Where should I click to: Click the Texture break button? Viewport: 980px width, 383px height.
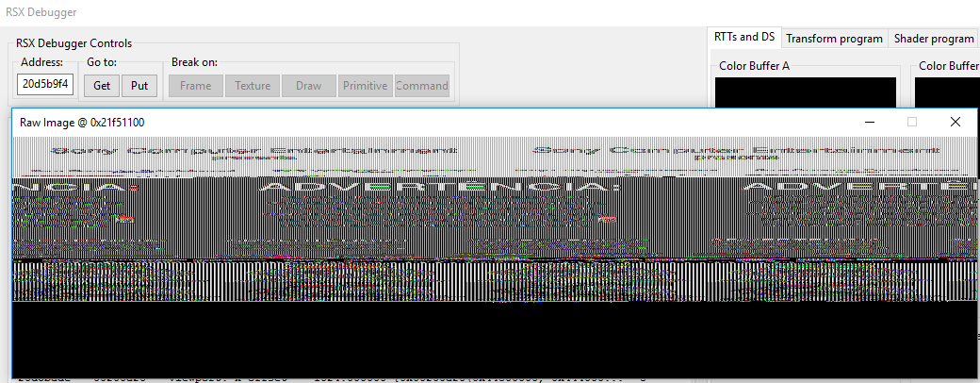(253, 86)
